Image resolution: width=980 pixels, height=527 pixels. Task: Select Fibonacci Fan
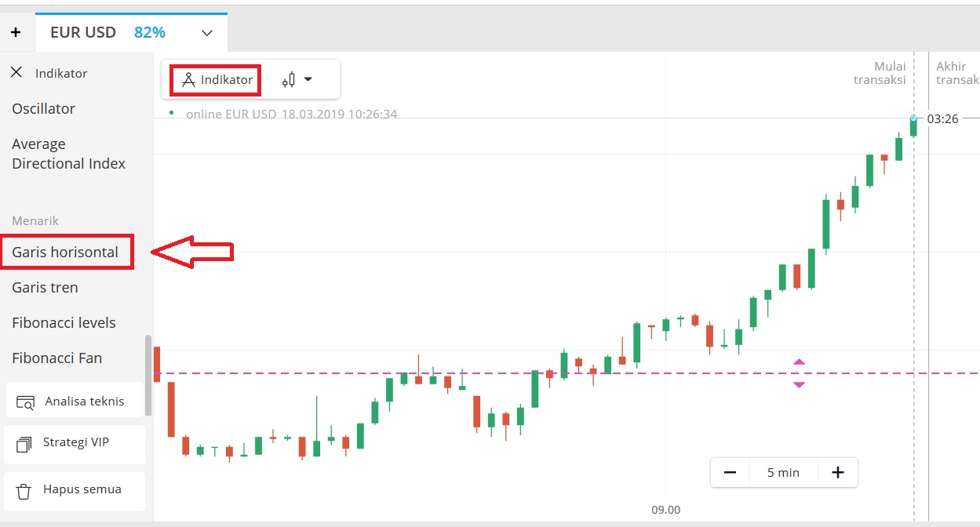tap(56, 358)
